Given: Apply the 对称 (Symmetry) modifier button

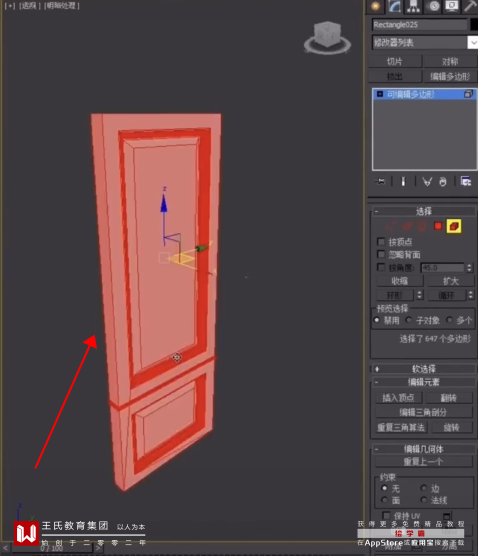Looking at the screenshot, I should coord(450,61).
